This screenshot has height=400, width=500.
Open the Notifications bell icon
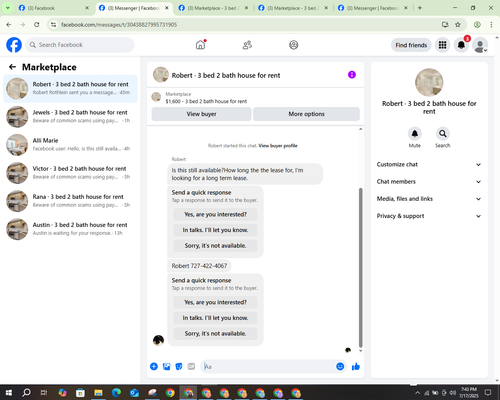[461, 45]
